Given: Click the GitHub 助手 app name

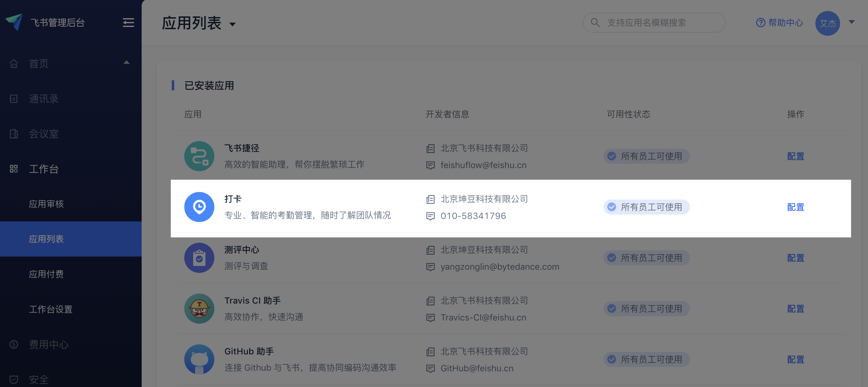Looking at the screenshot, I should pos(249,351).
